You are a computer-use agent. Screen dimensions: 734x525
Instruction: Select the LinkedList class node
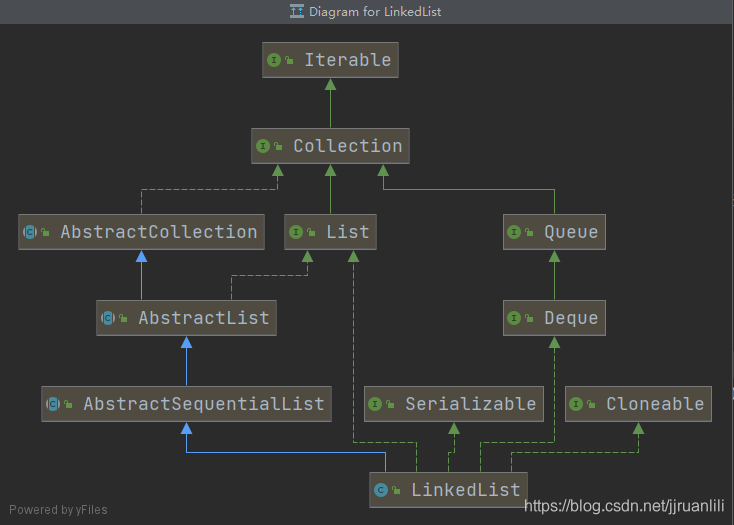(x=447, y=490)
